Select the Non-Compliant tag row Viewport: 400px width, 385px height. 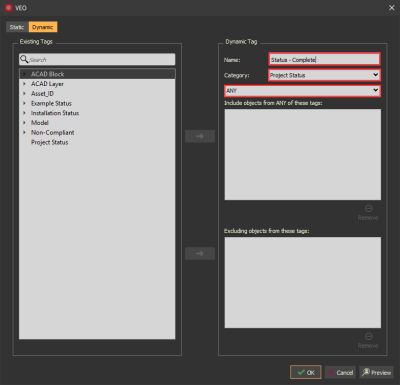pyautogui.click(x=97, y=132)
